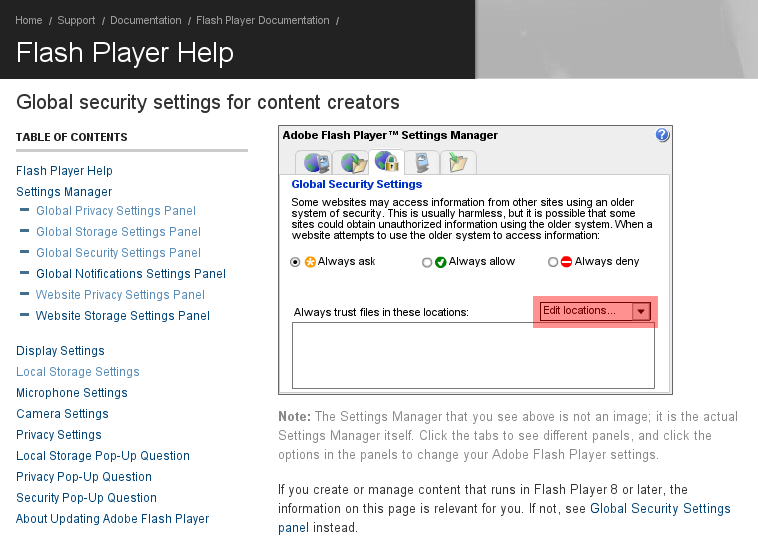Open the Website Storage Settings tab icon
This screenshot has height=551, width=758.
pos(458,162)
